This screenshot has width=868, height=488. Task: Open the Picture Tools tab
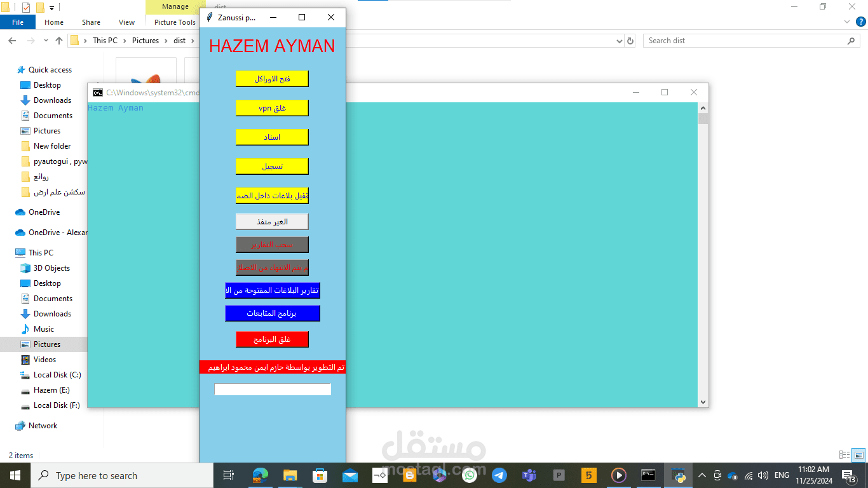point(175,22)
